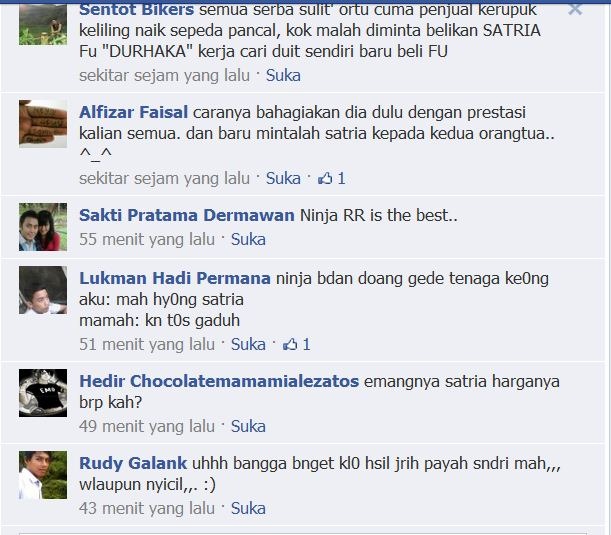Click Suka under Alfizar Faisal's comment
Viewport: 611px width, 535px height.
pyautogui.click(x=283, y=178)
